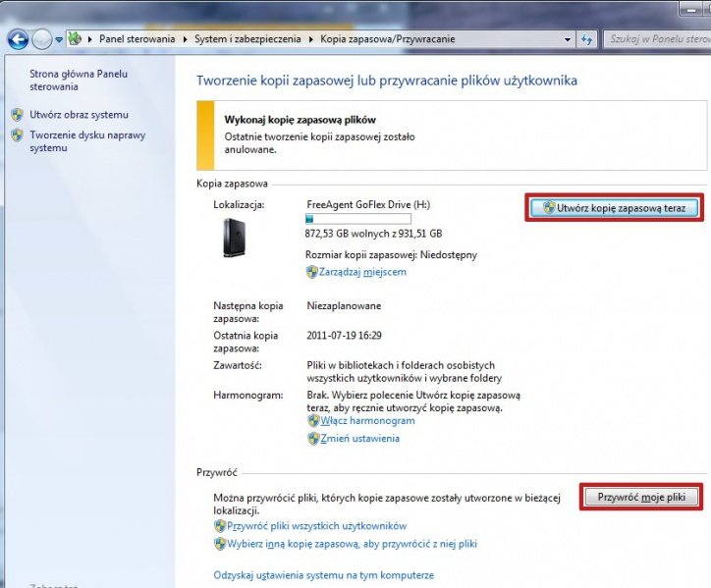Click shield icon next to Zarządzaj miejscem

pos(312,272)
